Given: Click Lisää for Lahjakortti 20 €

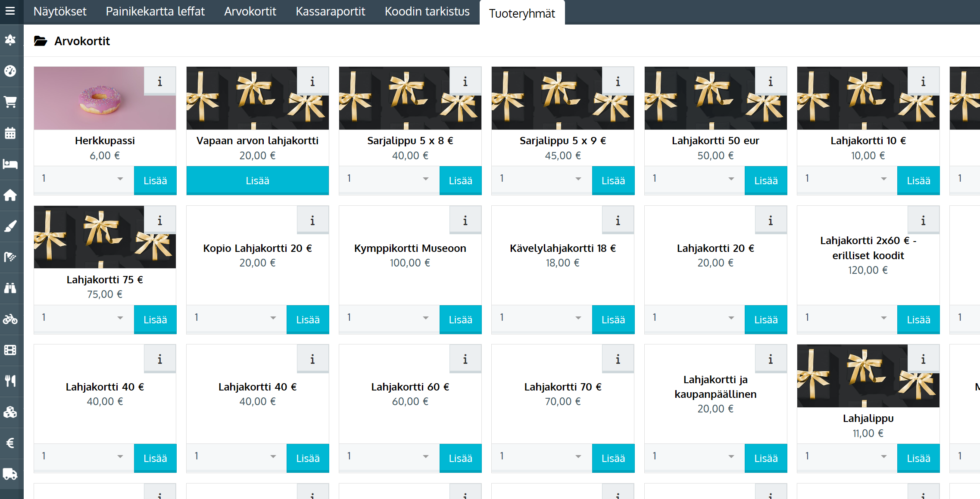Looking at the screenshot, I should (766, 319).
